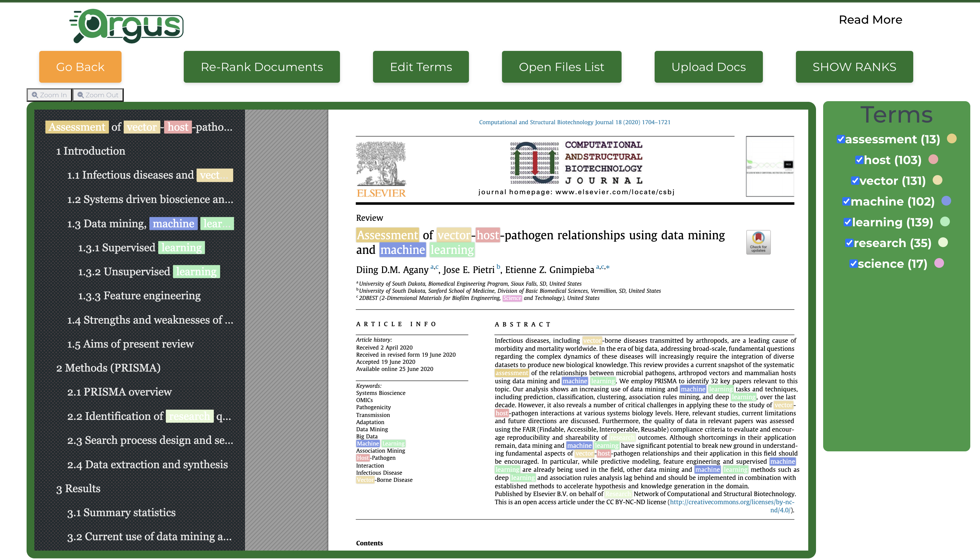This screenshot has height=559, width=980.
Task: Open the creativecommons license link
Action: (732, 505)
